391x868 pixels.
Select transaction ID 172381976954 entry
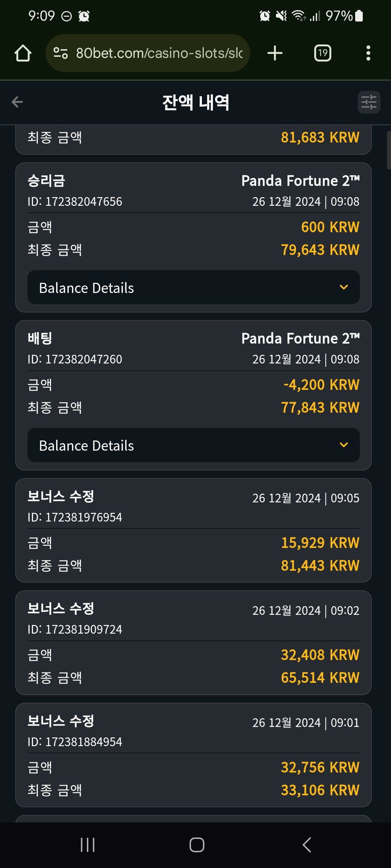(x=193, y=531)
